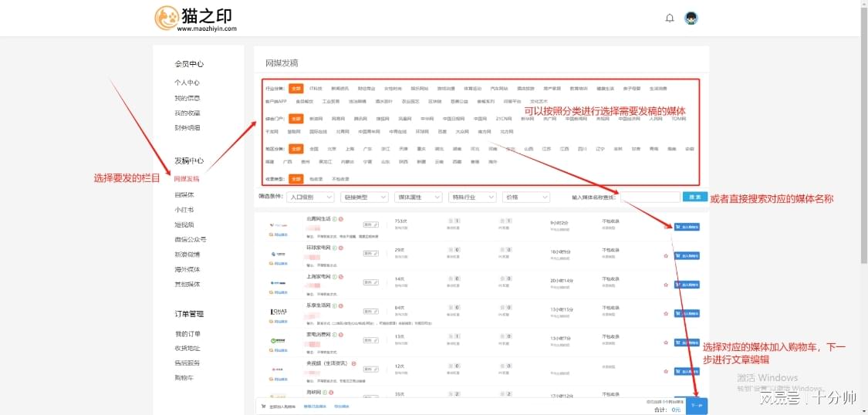Favorite 上海家电网 with the star icon

click(666, 285)
